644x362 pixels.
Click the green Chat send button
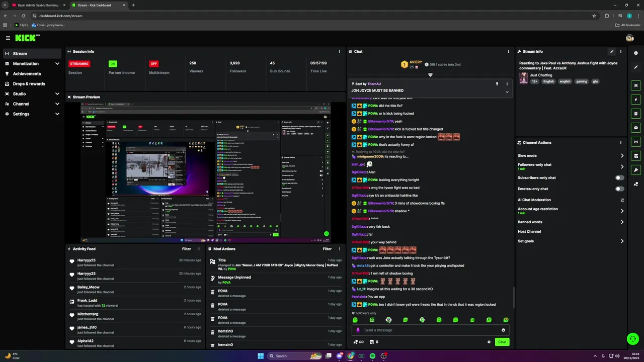(502, 342)
